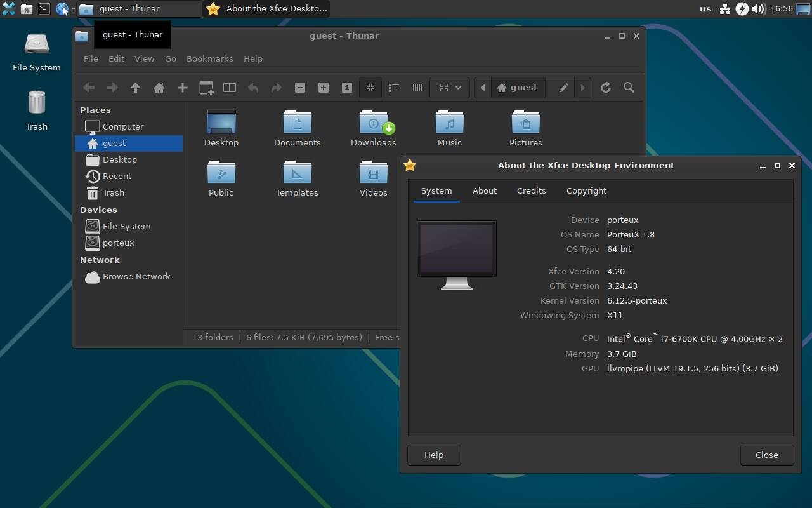The image size is (812, 508).
Task: Click the forward arrow in Thunar toolbar
Action: click(112, 88)
